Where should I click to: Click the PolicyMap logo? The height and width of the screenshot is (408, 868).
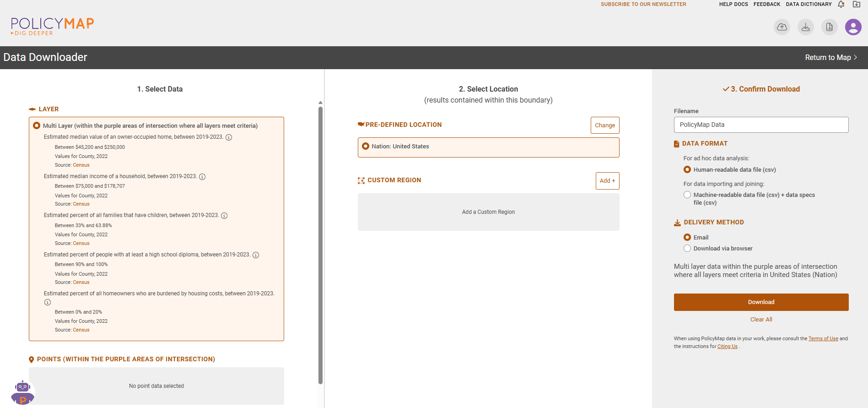[52, 26]
